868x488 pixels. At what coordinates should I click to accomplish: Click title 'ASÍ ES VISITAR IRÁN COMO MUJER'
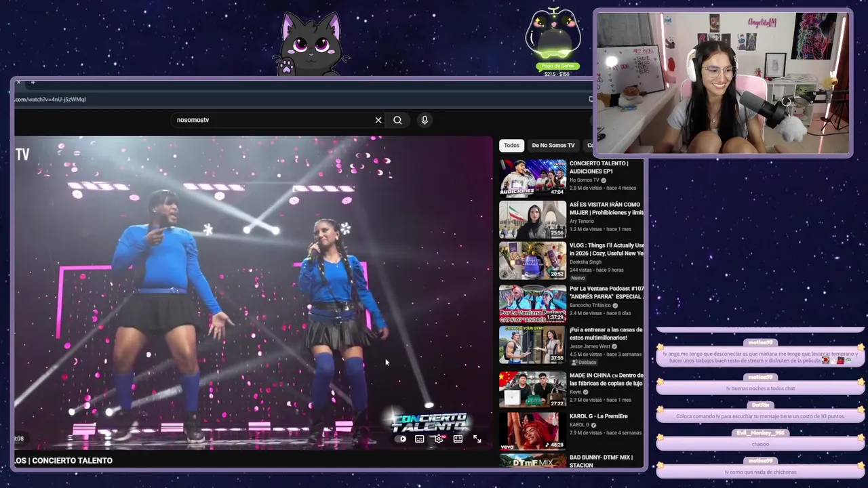coord(606,209)
